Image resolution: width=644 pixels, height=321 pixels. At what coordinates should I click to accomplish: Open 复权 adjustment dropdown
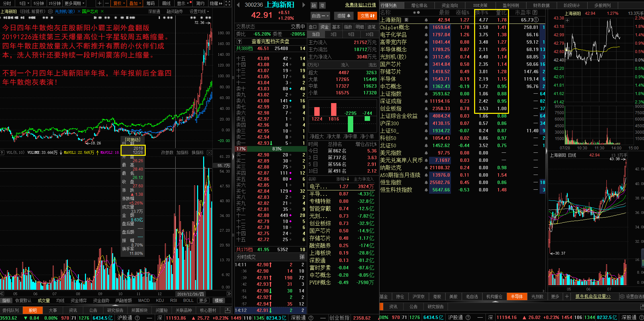(x=119, y=3)
